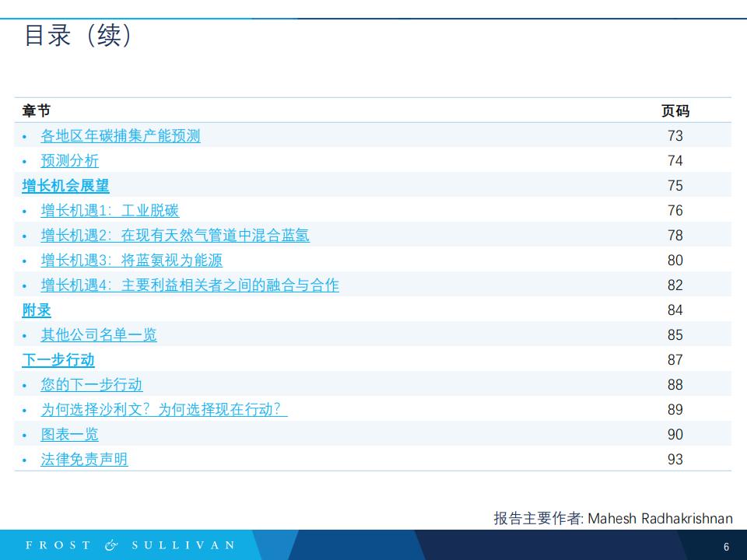Select slide number 6 in footer

pos(726,547)
